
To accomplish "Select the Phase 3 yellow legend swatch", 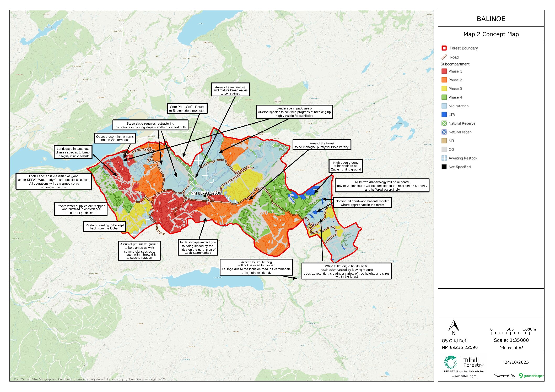I will pos(444,89).
